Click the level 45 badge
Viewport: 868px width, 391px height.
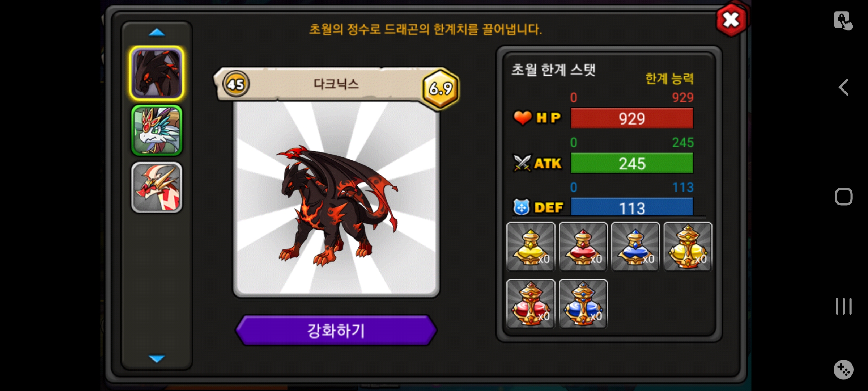[236, 84]
